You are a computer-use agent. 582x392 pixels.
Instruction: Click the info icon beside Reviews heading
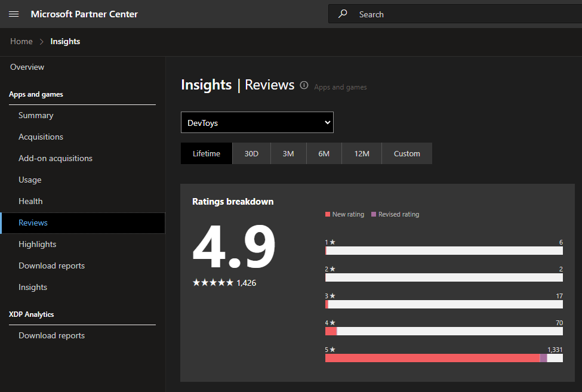(x=304, y=85)
